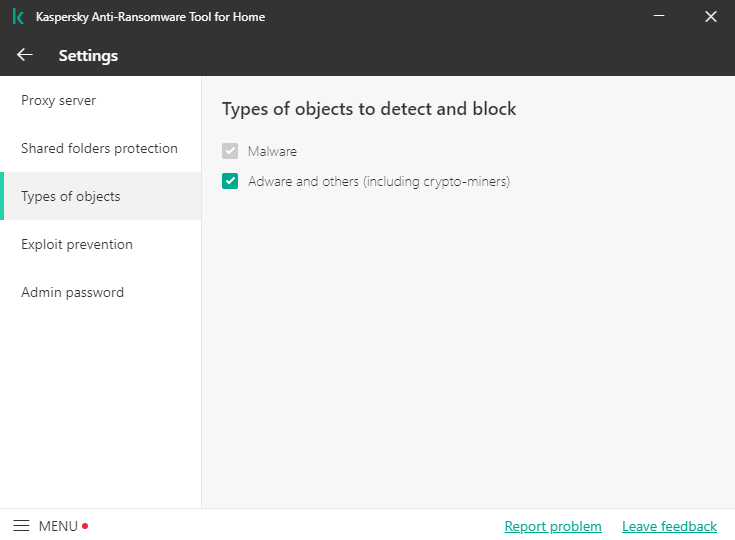
Task: Click the Types of objects to detect heading
Action: click(x=369, y=108)
